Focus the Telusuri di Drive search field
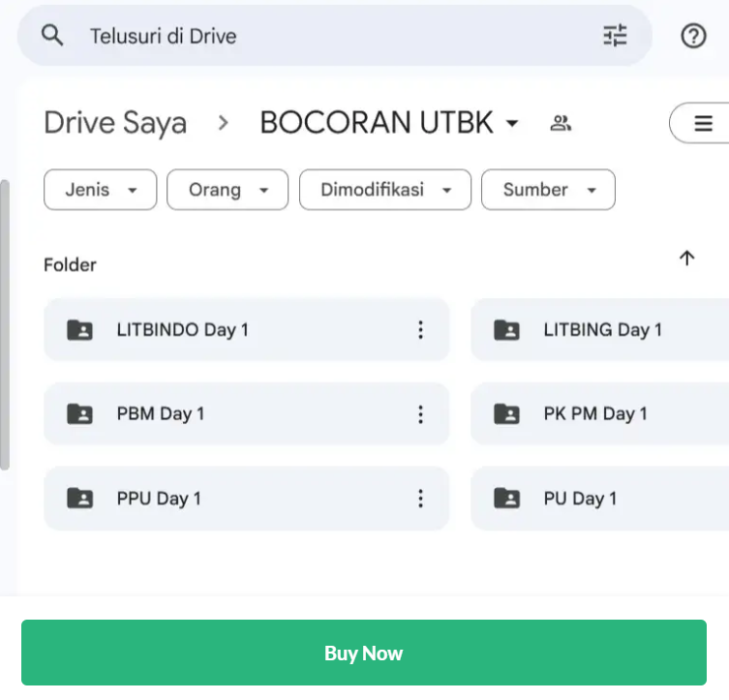This screenshot has height=700, width=729. click(x=334, y=36)
